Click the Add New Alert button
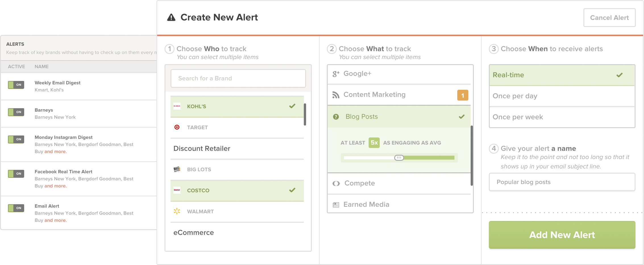 [562, 235]
